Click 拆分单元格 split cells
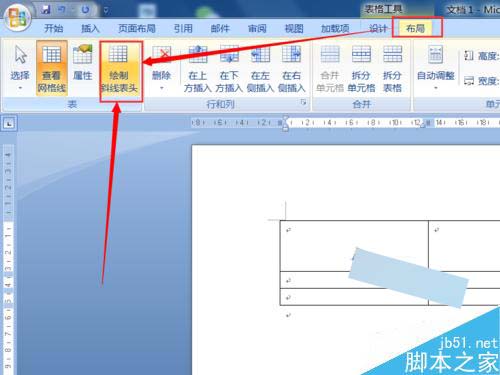 [361, 68]
